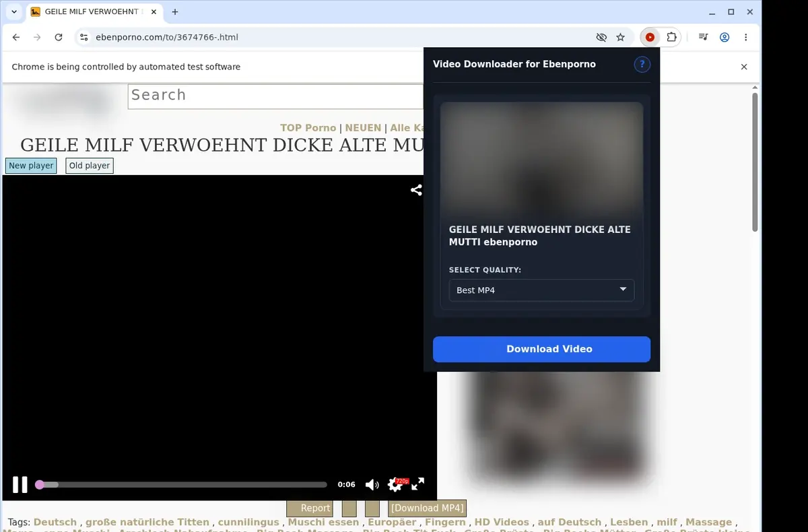Click the help question mark in downloader popup
Image resolution: width=808 pixels, height=532 pixels.
642,65
